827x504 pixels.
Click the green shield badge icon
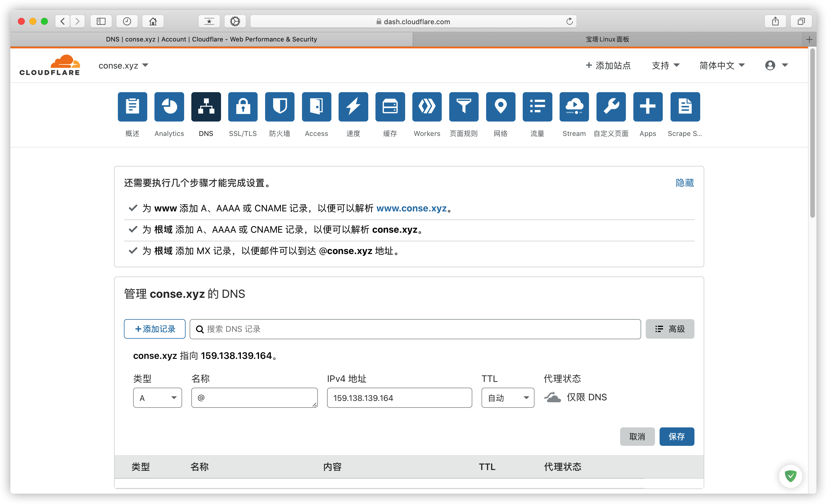tap(790, 476)
